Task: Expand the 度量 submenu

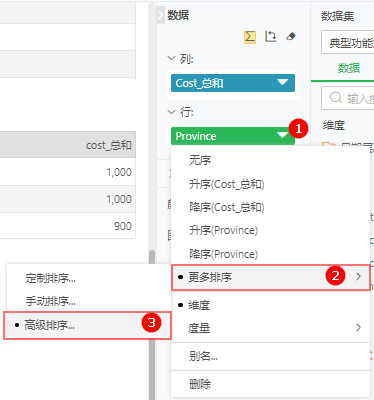Action: (270, 328)
